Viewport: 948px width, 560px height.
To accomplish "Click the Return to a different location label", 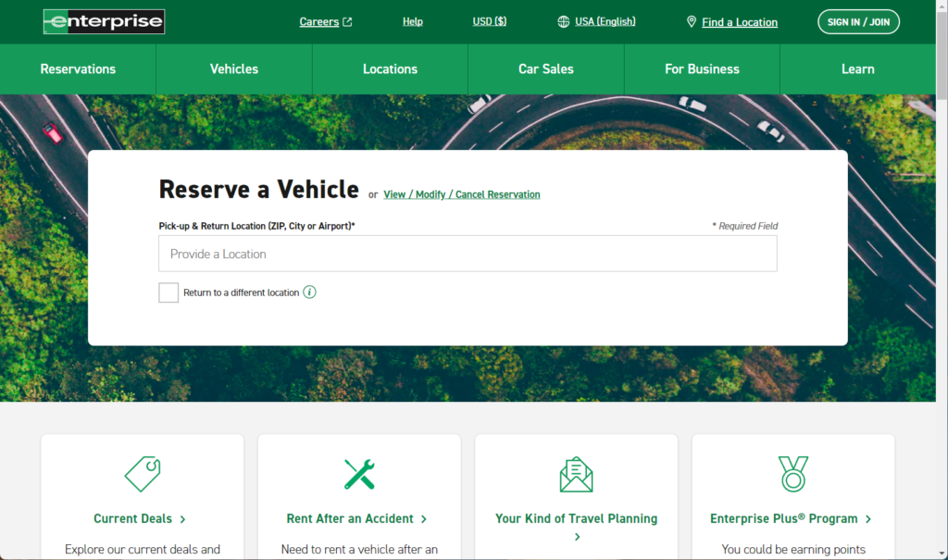I will pyautogui.click(x=242, y=292).
